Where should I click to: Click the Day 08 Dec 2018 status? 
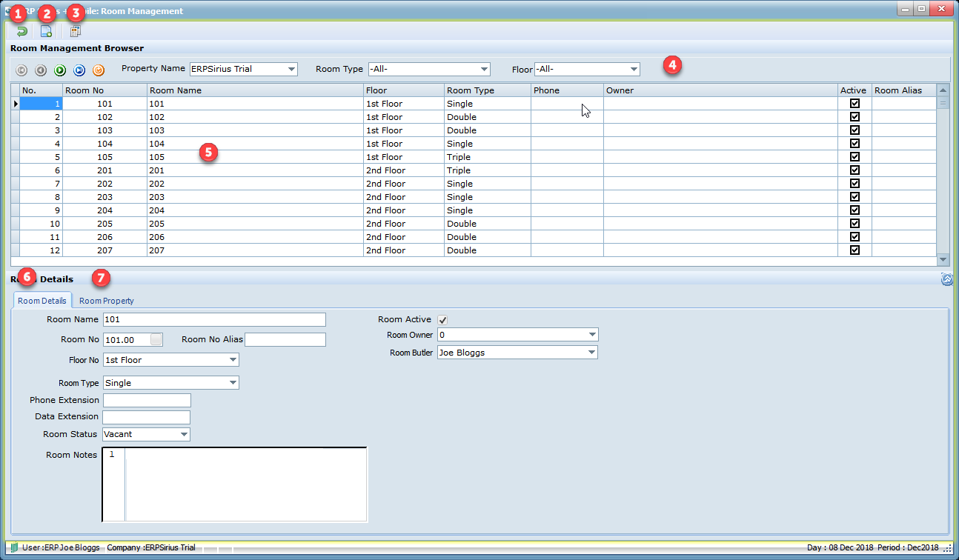click(840, 547)
